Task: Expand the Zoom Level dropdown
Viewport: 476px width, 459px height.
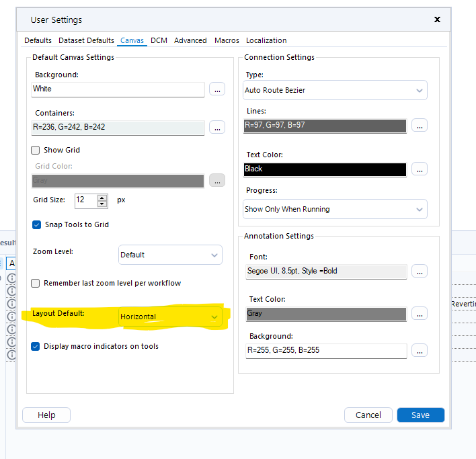Action: tap(170, 255)
